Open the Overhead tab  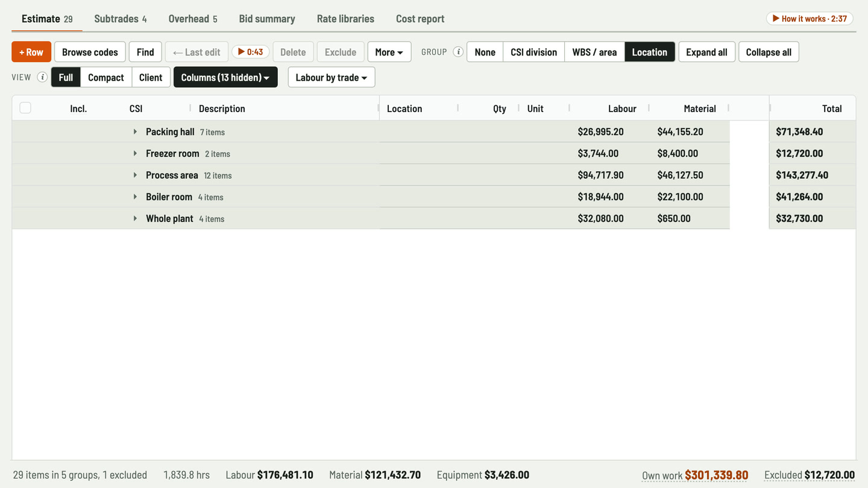193,19
